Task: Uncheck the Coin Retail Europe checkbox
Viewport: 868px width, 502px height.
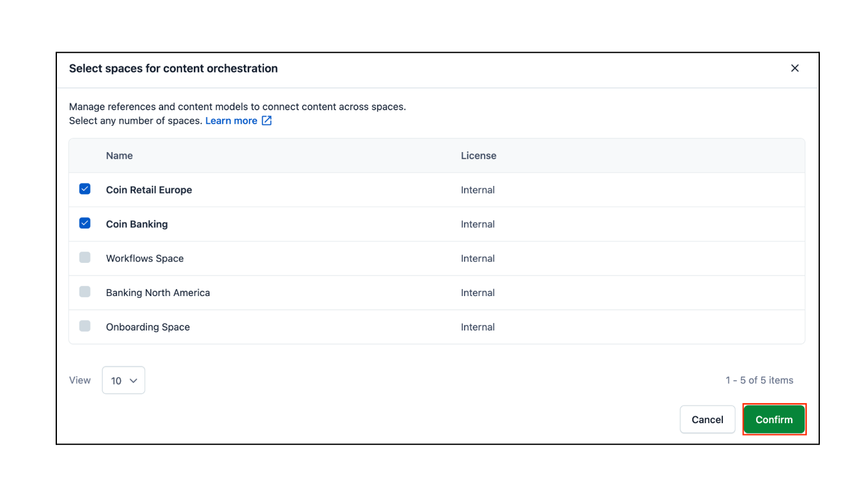Action: pos(85,189)
